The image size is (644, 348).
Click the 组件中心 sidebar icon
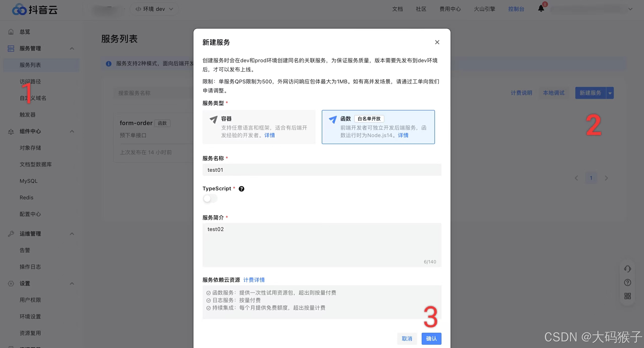11,132
